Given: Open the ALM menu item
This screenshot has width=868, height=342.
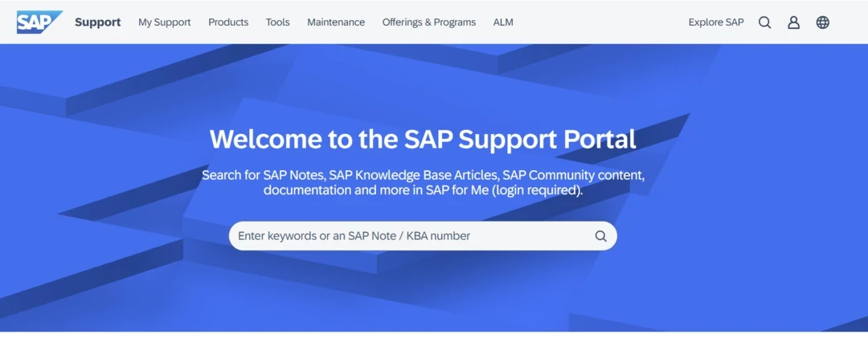Looking at the screenshot, I should tap(503, 22).
